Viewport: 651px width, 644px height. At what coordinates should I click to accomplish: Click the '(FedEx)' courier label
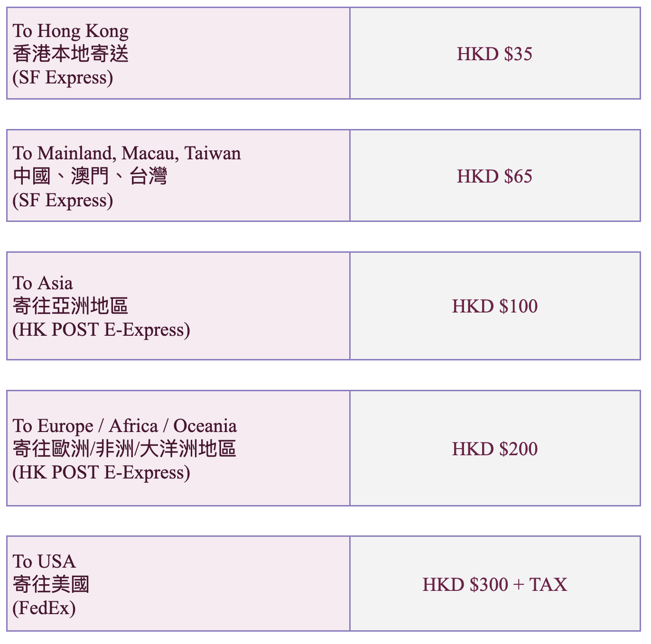pos(44,608)
